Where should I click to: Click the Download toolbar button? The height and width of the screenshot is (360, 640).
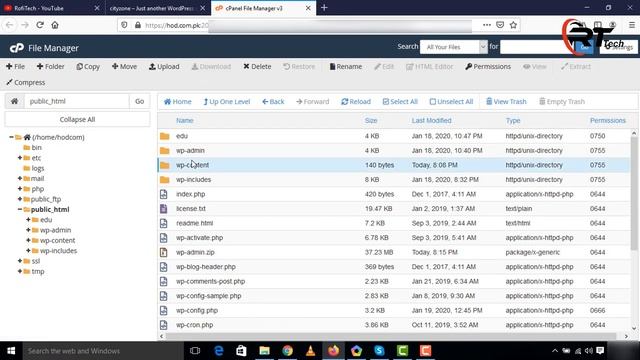click(x=211, y=67)
